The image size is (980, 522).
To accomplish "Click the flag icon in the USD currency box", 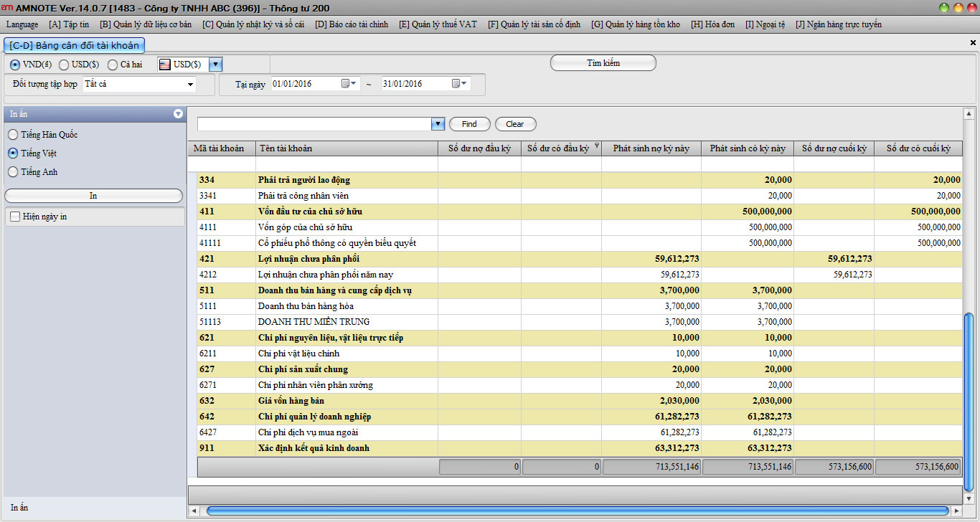I will [x=165, y=65].
